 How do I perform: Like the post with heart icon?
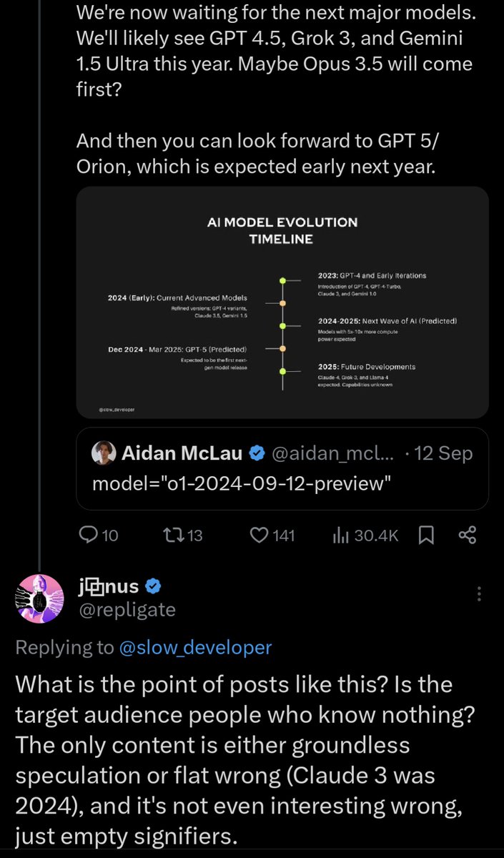[x=259, y=535]
